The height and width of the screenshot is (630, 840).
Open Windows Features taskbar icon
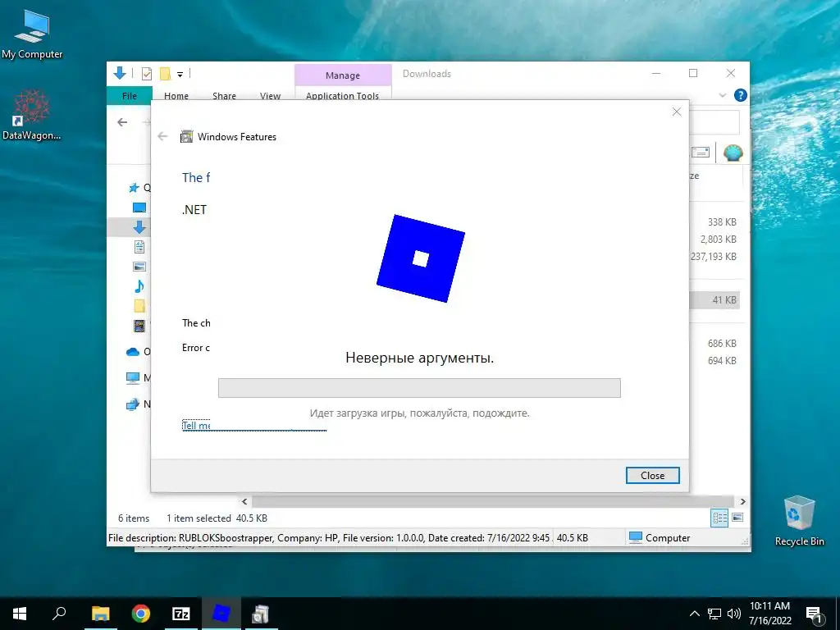260,614
